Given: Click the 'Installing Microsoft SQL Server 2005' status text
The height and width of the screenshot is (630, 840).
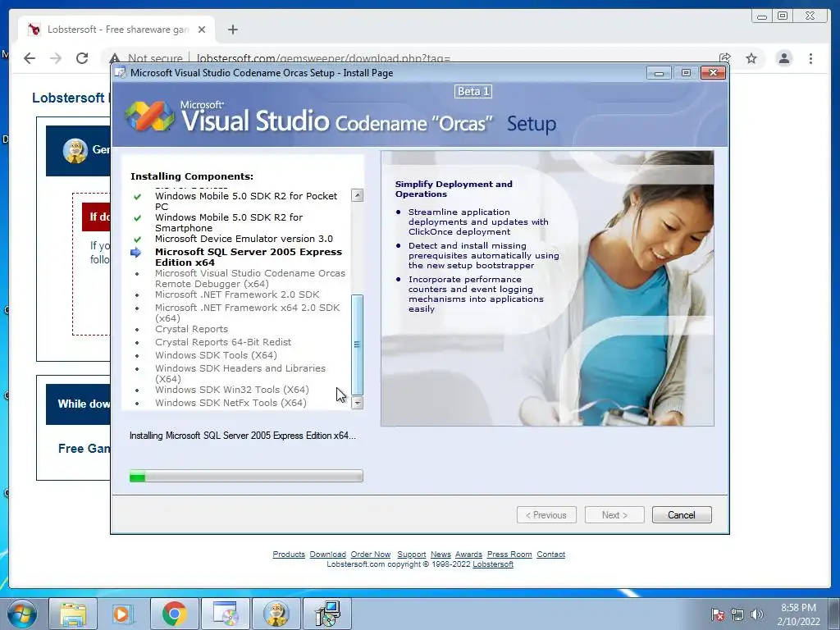Looking at the screenshot, I should (x=242, y=436).
